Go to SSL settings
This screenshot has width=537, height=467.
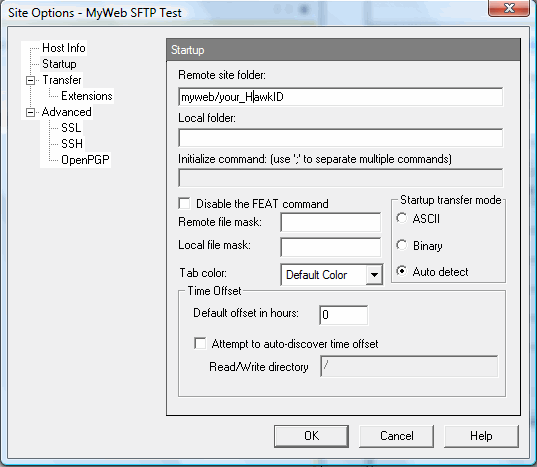click(71, 128)
